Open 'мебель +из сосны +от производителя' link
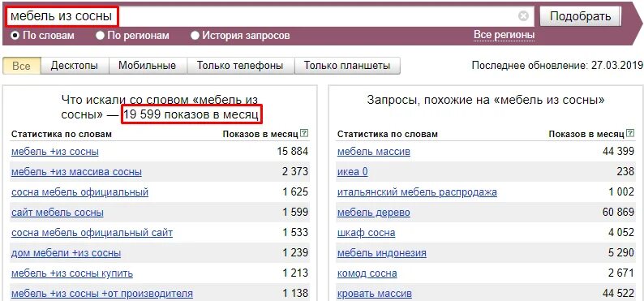Image resolution: width=644 pixels, height=301 pixels. click(102, 294)
